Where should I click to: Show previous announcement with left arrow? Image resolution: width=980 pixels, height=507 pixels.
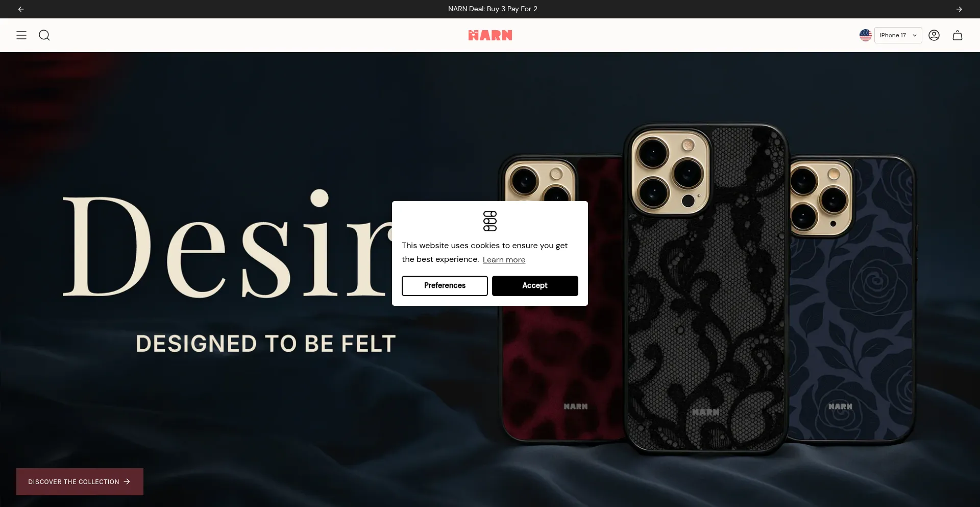21,9
